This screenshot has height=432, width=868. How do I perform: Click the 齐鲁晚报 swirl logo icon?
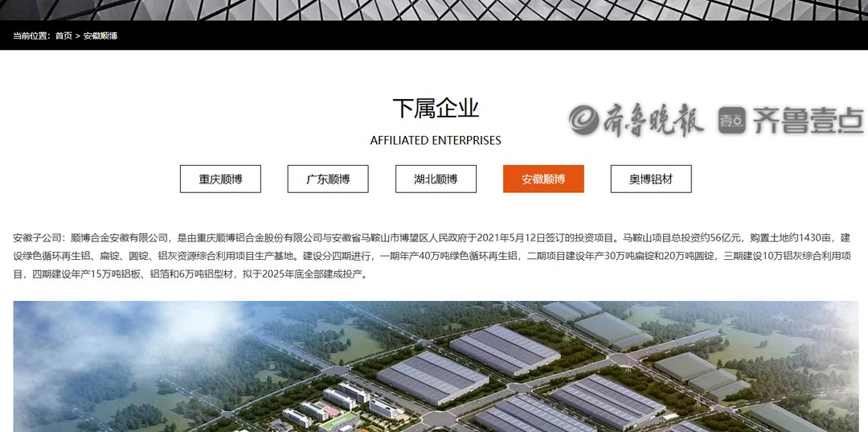584,120
